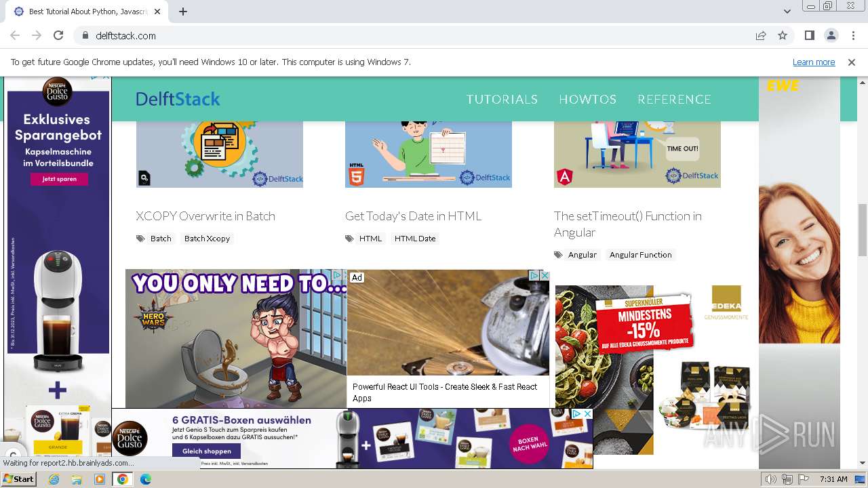Screen dimensions: 868x488
Task: Click the page vertical scrollbar thumb
Action: tap(863, 229)
